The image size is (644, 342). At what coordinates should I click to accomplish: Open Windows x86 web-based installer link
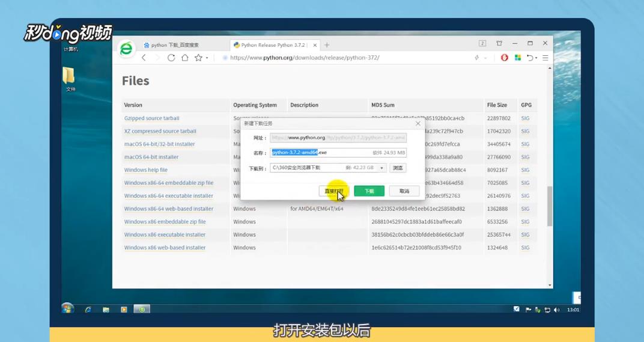[x=165, y=248]
